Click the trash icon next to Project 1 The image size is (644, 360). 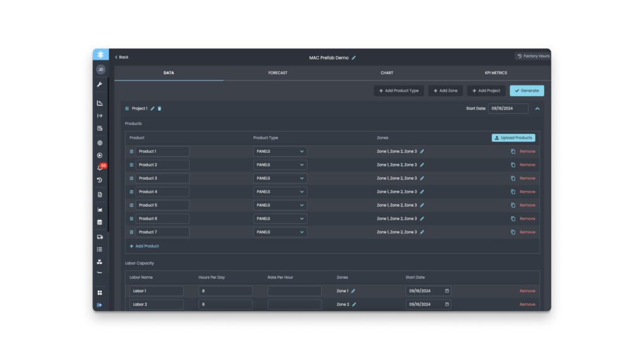click(160, 108)
